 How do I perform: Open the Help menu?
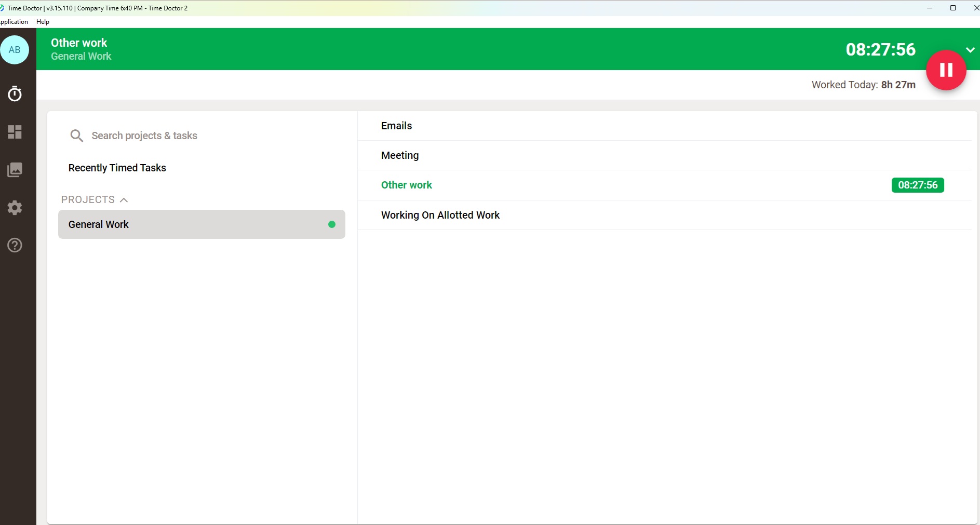[43, 22]
